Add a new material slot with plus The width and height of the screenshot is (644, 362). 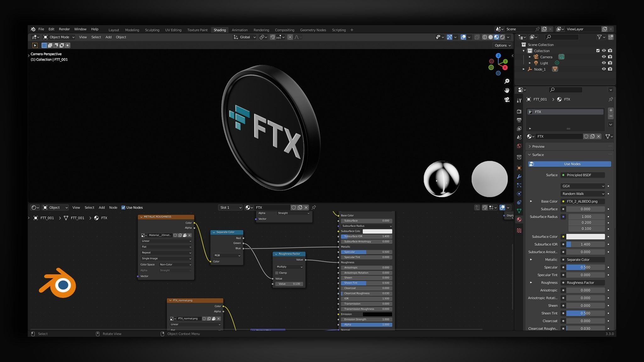pyautogui.click(x=611, y=110)
